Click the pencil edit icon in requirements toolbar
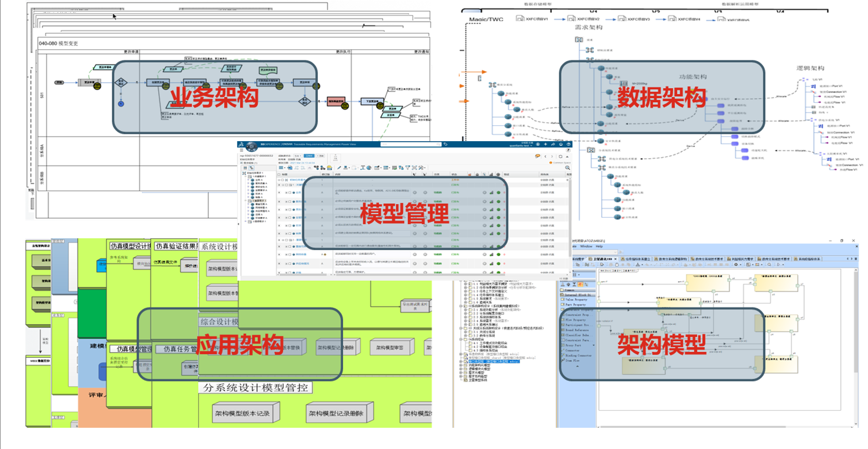 tap(339, 168)
